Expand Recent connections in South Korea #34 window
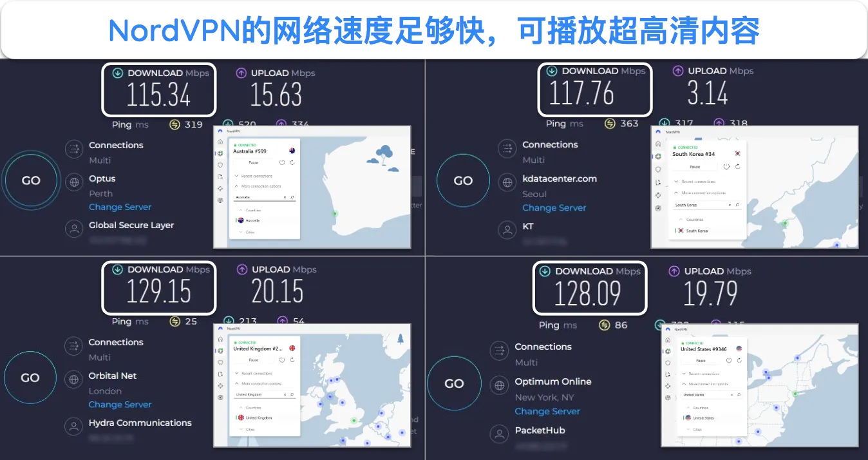868x460 pixels. click(695, 182)
